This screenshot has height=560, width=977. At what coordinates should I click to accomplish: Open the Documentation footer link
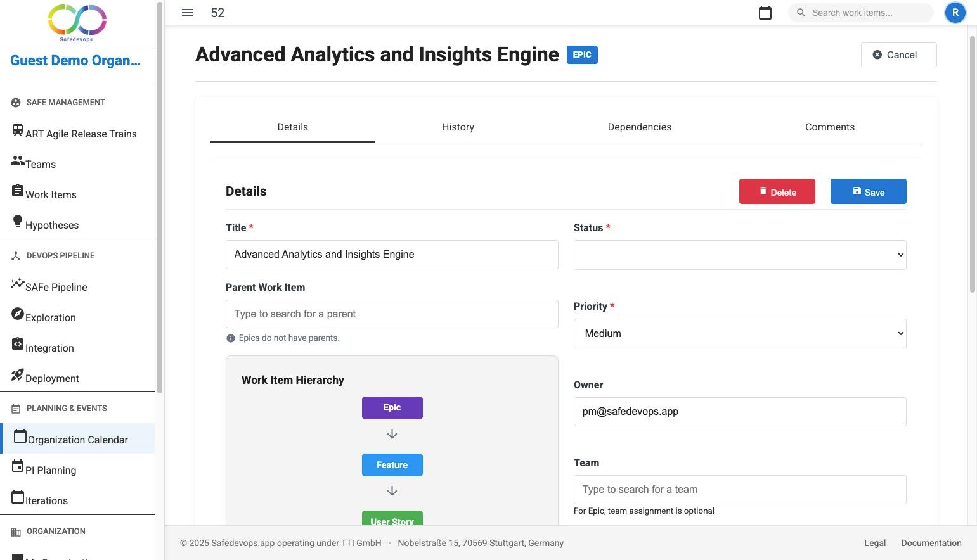click(931, 543)
